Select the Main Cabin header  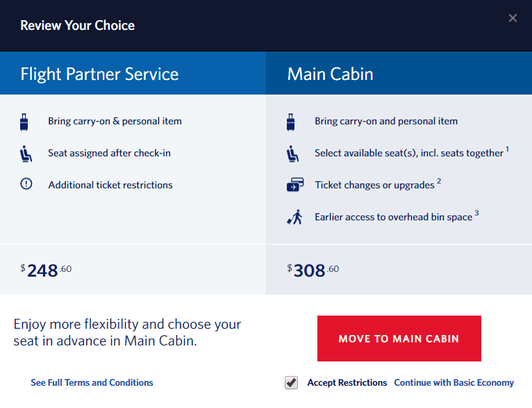coord(399,73)
